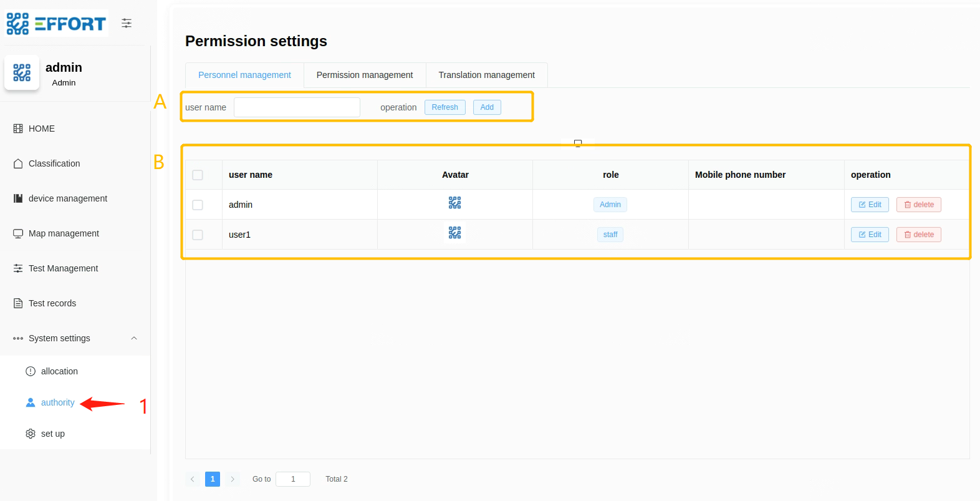The image size is (980, 501).
Task: Click the sidebar collapse settings icon
Action: 127,23
